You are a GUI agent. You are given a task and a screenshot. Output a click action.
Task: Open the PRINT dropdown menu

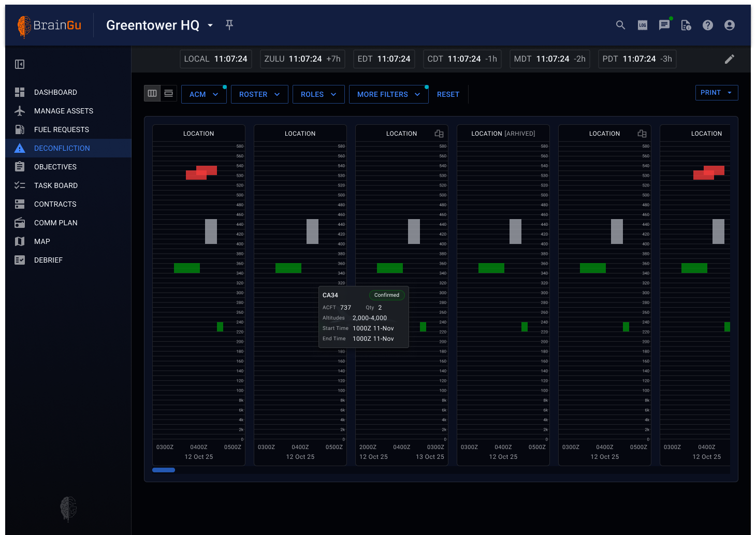716,93
